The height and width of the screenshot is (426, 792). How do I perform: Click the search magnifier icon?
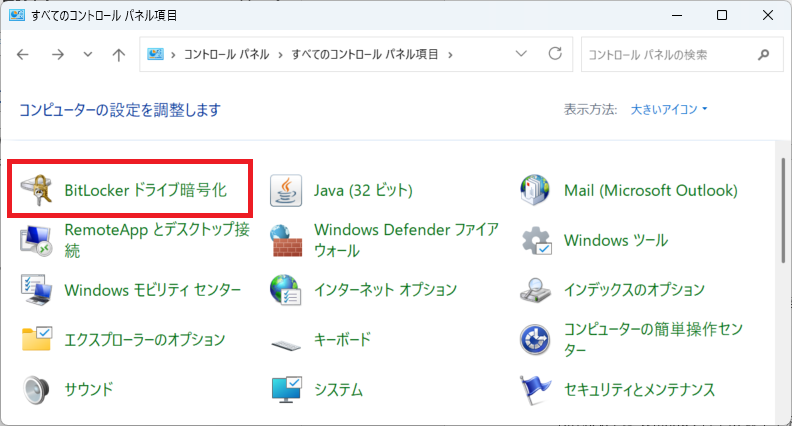point(764,54)
